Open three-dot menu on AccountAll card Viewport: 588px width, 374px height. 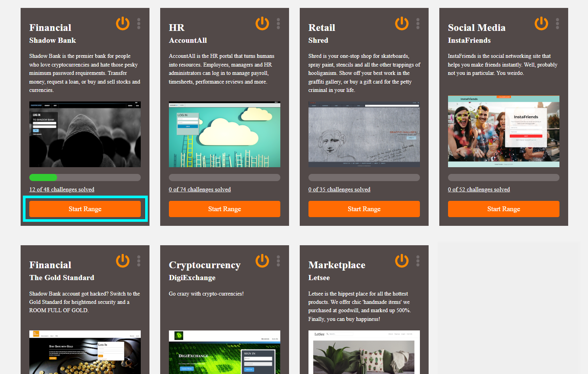(x=278, y=23)
